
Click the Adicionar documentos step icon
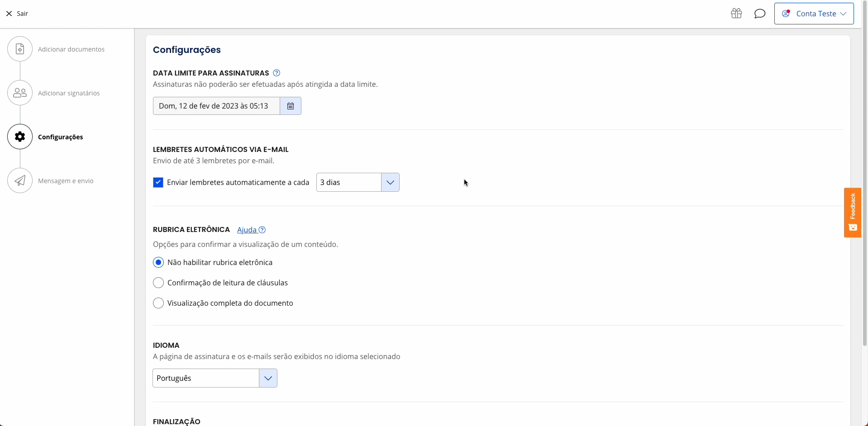(20, 49)
